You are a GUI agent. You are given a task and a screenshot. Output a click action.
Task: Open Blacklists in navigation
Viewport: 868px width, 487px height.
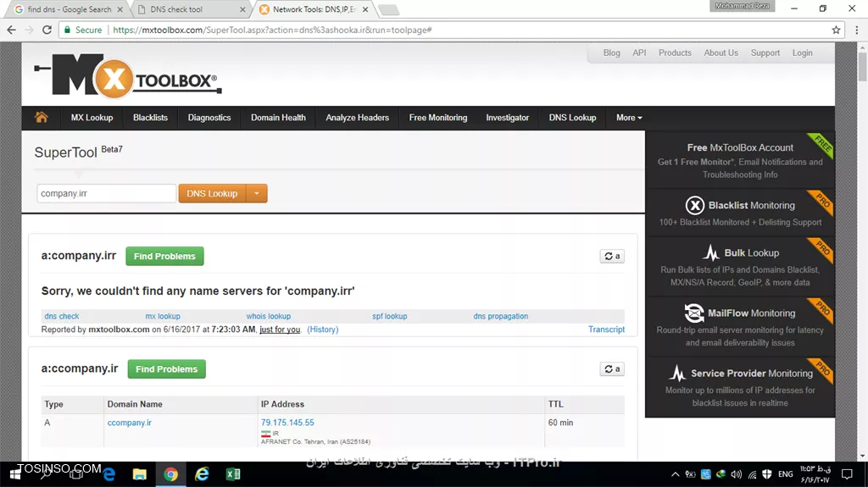pos(150,118)
